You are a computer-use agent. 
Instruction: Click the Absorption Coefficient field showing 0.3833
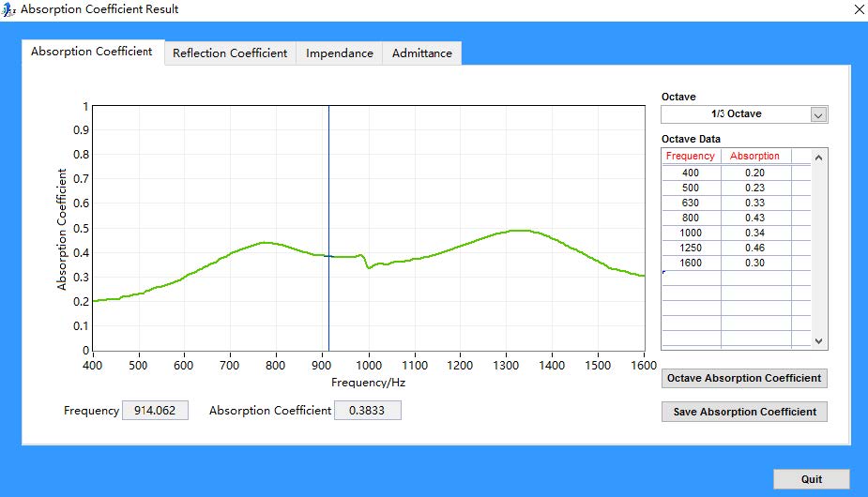pos(368,411)
